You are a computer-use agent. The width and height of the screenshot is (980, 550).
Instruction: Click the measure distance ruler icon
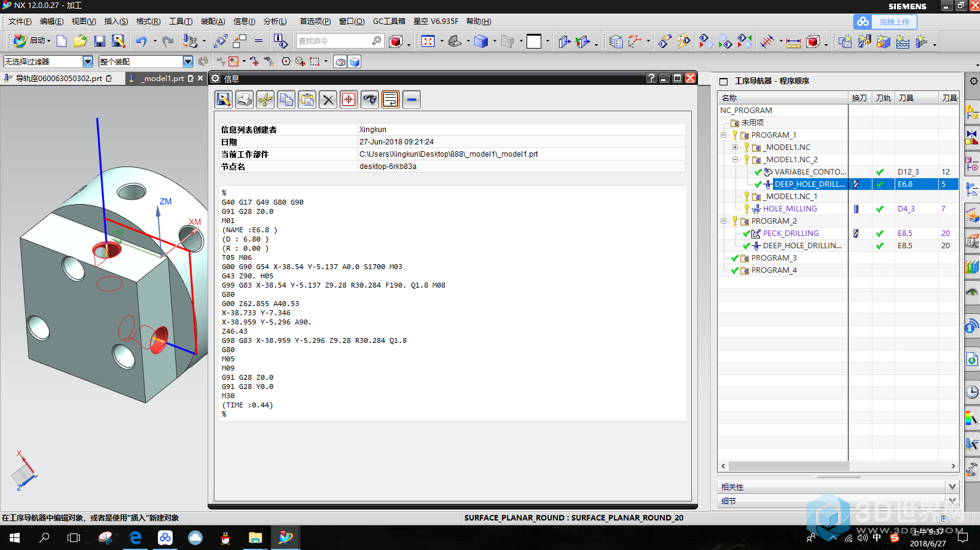click(x=793, y=42)
